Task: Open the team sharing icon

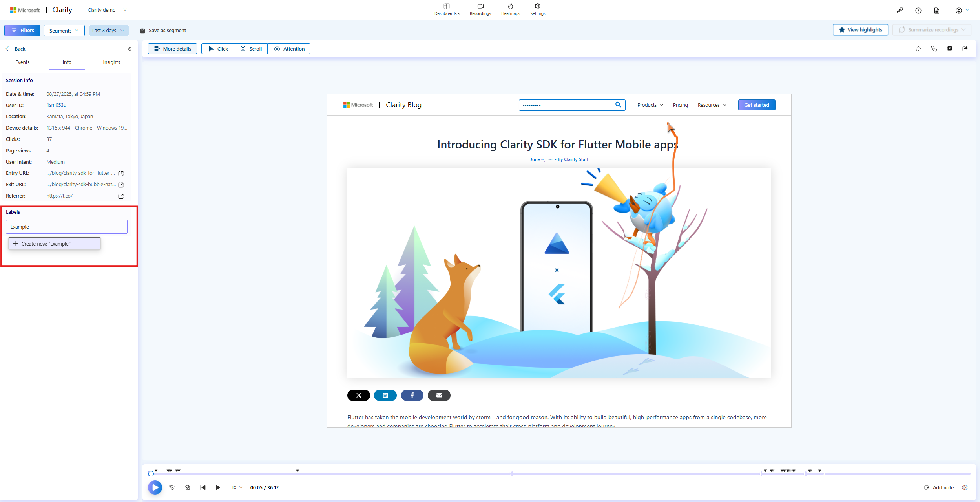Action: coord(900,11)
